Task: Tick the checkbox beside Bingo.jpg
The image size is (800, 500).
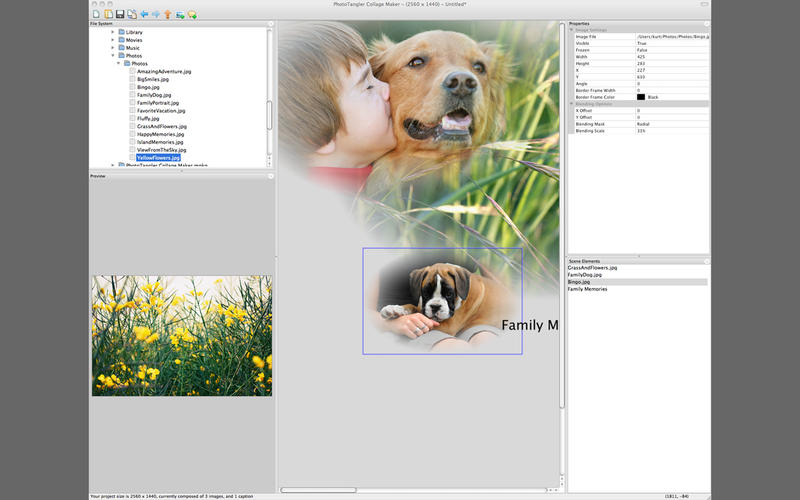Action: pyautogui.click(x=131, y=87)
